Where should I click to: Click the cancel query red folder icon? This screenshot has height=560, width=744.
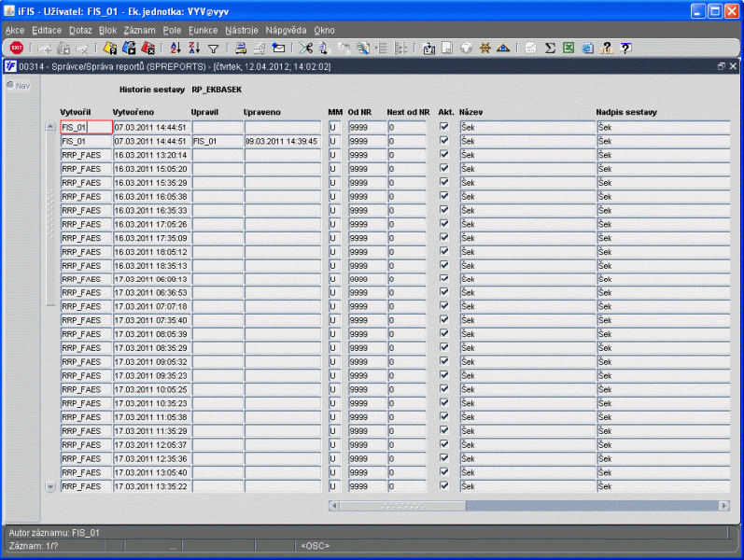148,48
